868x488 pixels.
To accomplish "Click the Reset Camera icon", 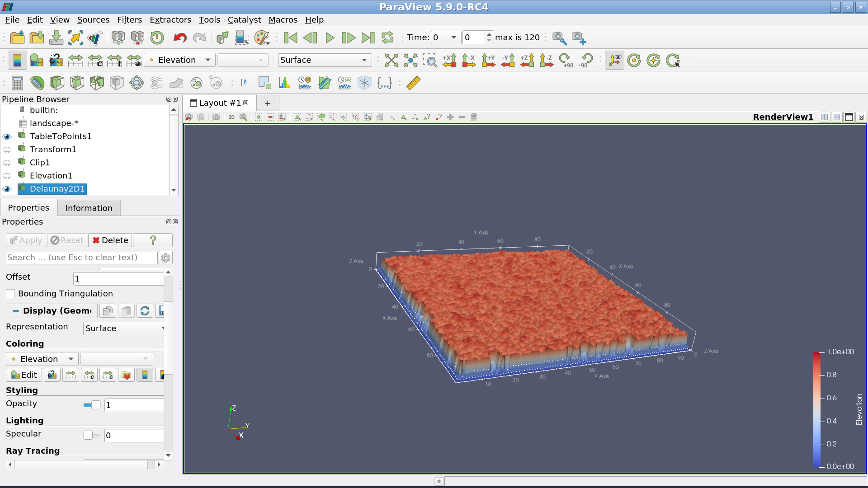I will [391, 60].
